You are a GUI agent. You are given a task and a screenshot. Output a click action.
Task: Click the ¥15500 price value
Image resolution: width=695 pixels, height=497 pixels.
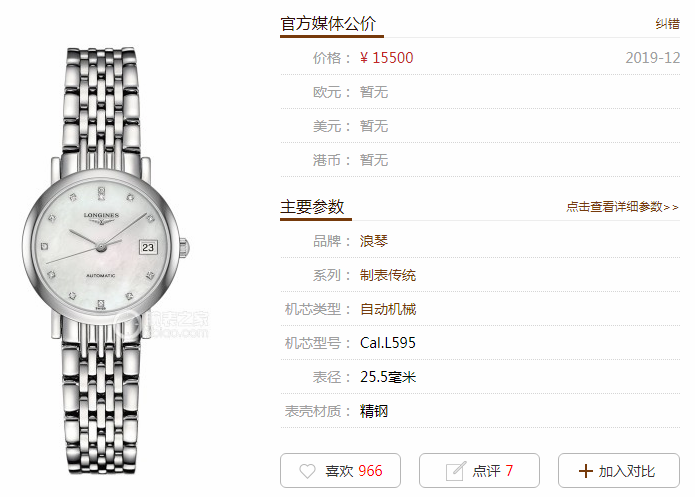click(x=387, y=58)
